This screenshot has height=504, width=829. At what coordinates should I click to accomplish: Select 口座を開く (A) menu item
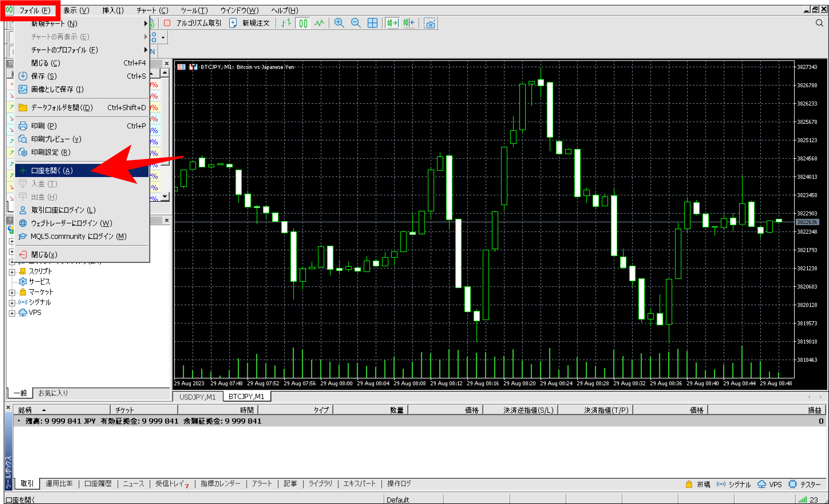[82, 170]
